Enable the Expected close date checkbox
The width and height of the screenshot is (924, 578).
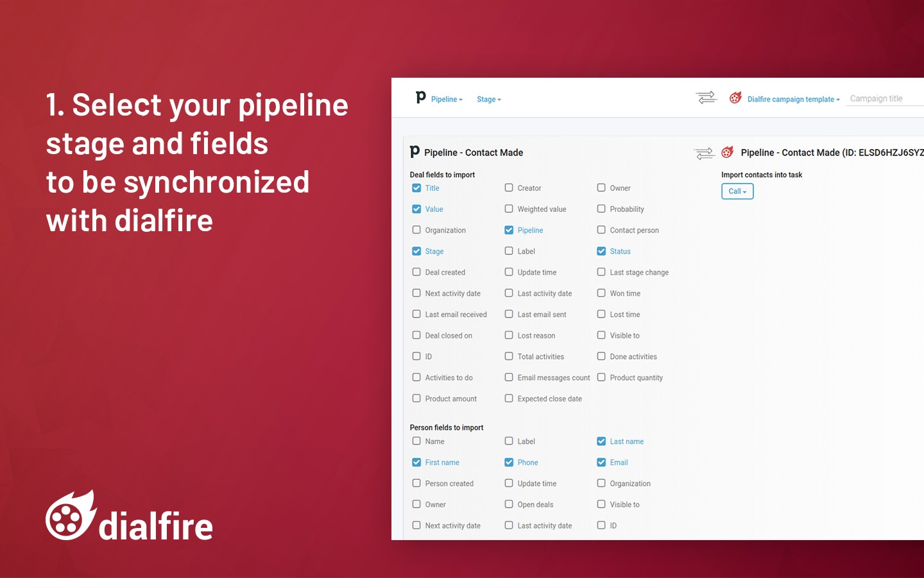coord(509,399)
